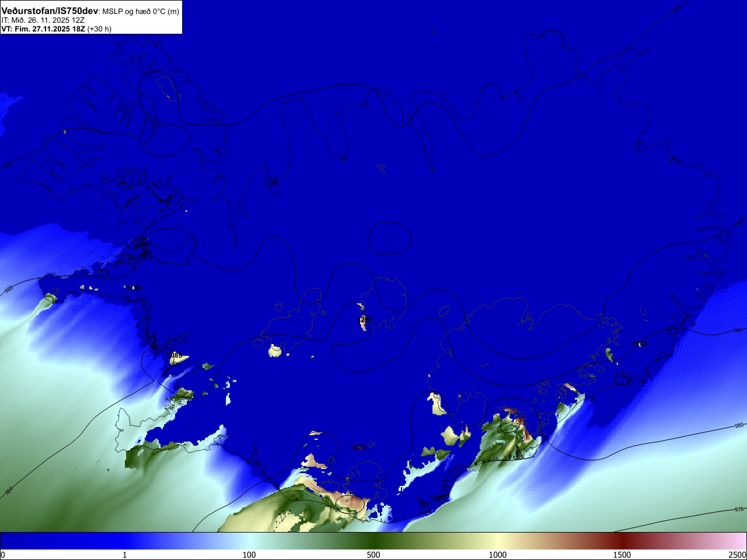Click the '0' label on the color scale

[3, 555]
